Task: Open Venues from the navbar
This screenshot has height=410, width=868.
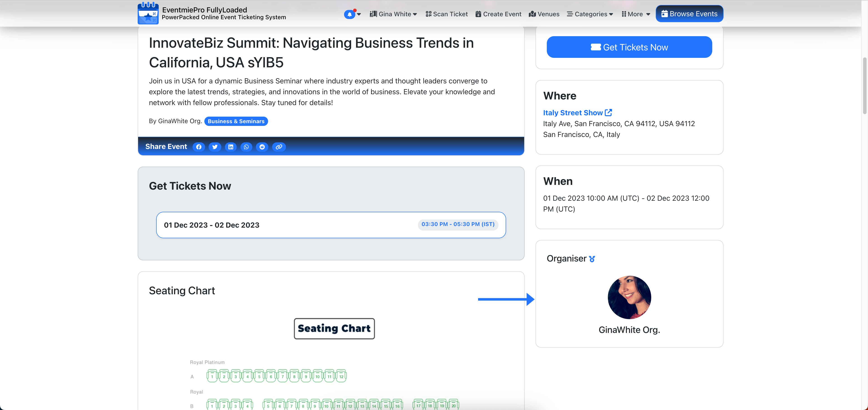Action: click(544, 14)
